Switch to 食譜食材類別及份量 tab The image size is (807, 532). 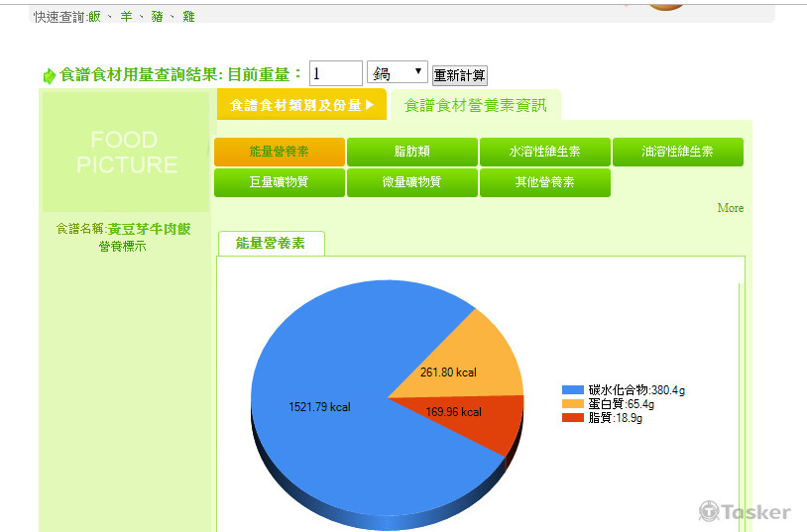click(301, 105)
